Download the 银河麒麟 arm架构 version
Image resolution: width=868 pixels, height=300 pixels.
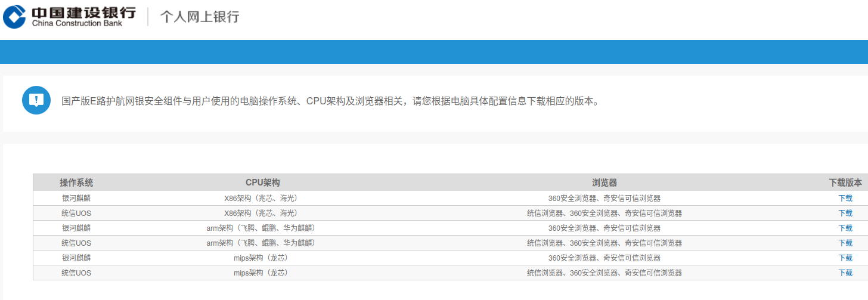point(845,228)
